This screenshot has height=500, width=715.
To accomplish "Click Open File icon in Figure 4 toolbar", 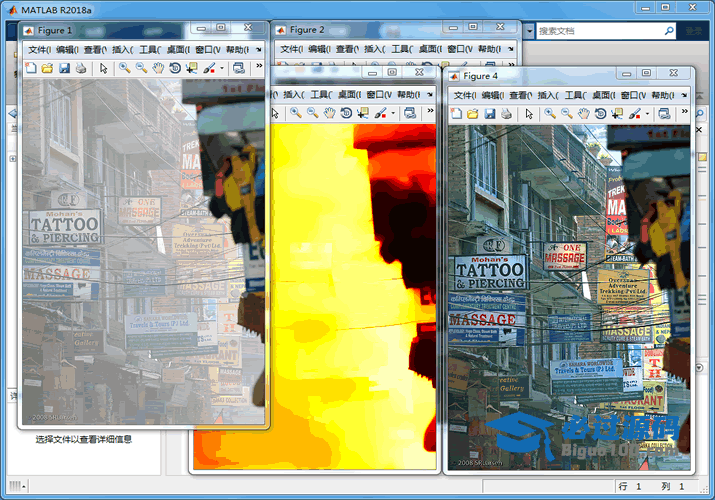I will pos(473,113).
